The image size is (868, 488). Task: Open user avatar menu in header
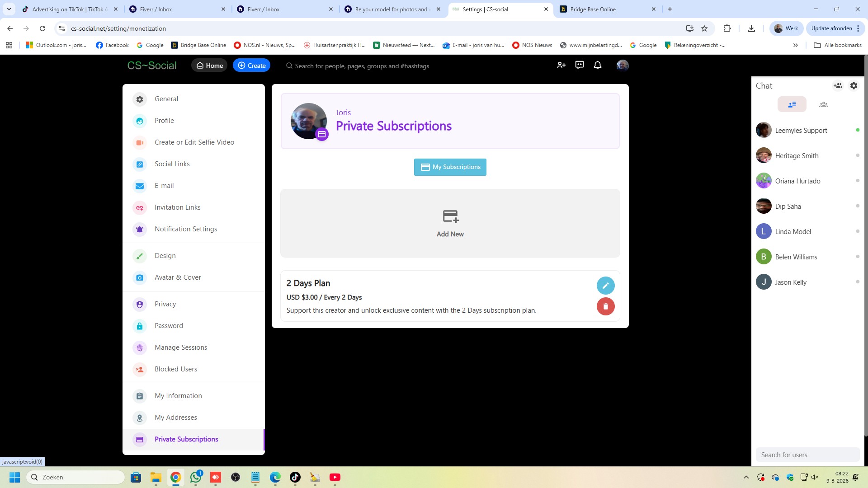click(x=623, y=66)
